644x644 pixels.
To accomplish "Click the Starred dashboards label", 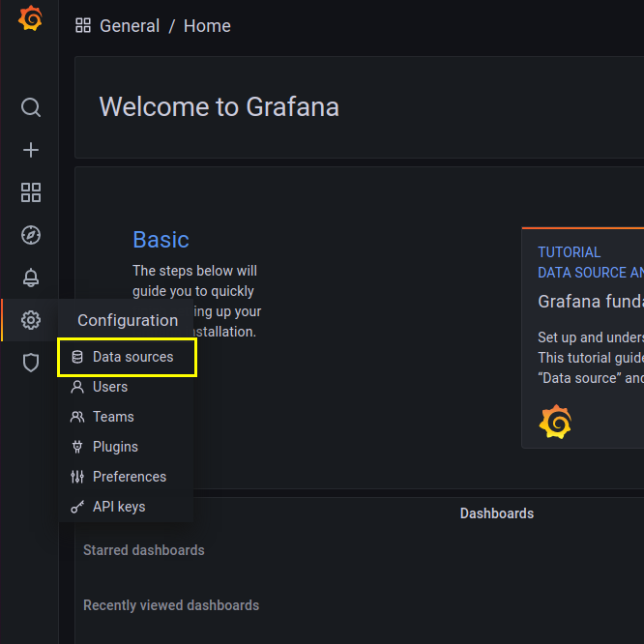I will pos(144,550).
